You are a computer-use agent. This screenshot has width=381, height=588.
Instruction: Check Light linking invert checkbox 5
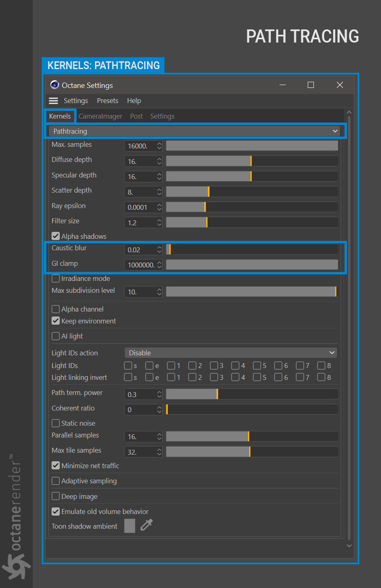257,377
